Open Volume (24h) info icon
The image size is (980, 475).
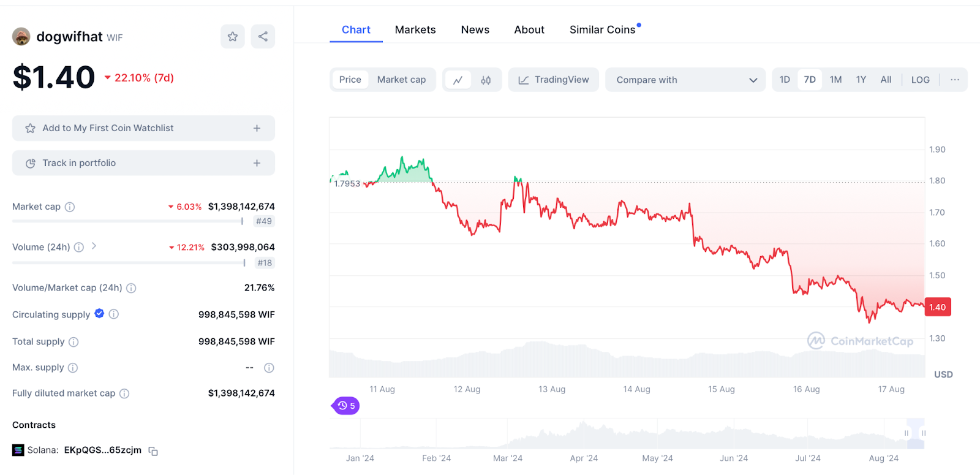coord(79,248)
